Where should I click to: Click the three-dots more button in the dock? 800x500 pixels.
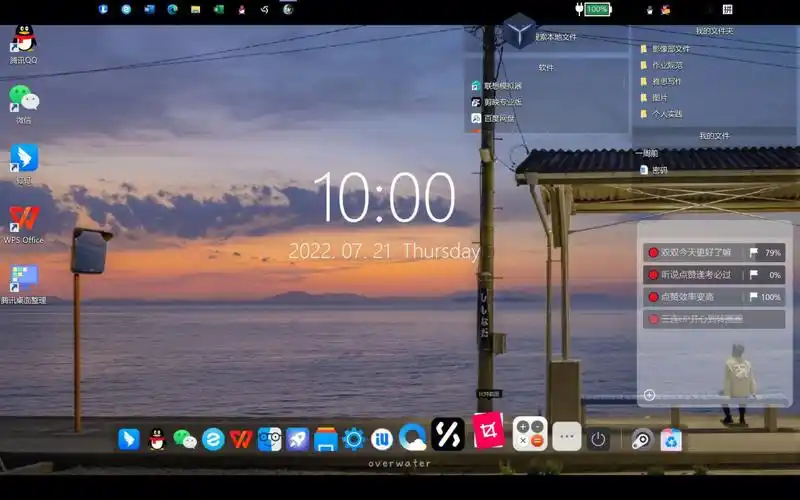[x=567, y=436]
